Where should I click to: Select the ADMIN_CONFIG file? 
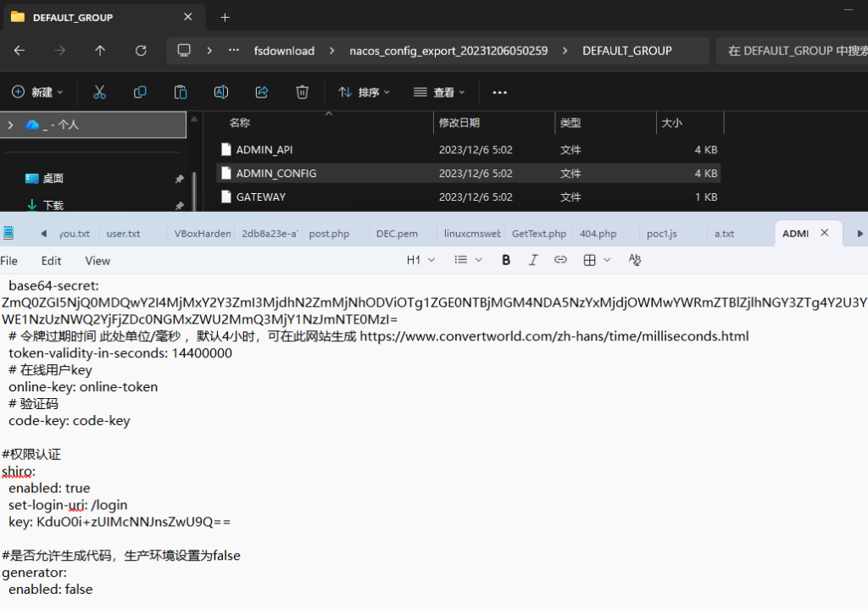pos(276,173)
